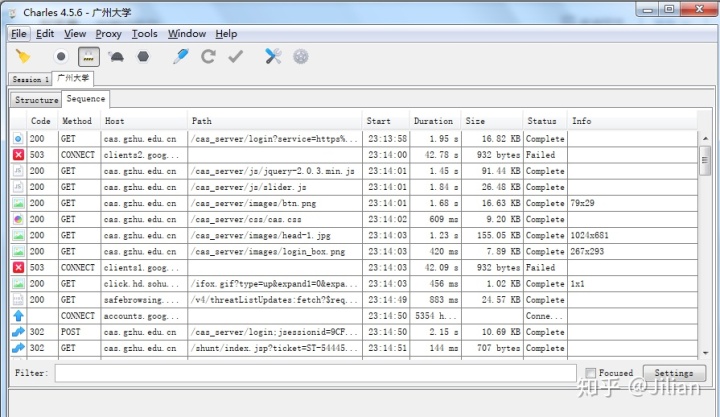Tick the Focused checkbox
Viewport: 720px width, 417px height.
pos(591,373)
